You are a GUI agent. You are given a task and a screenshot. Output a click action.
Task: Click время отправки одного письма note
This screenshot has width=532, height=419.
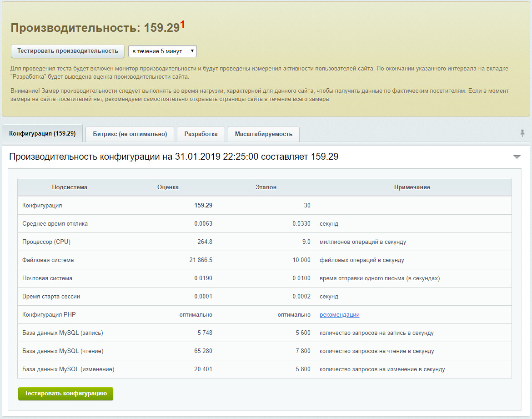[380, 278]
